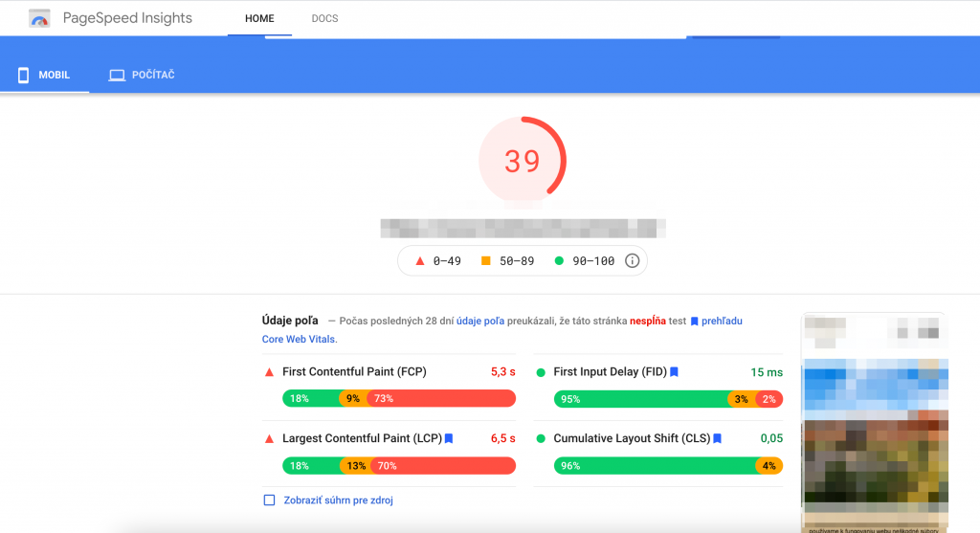Open the page screenshot thumbnail
Viewport: 980px width, 533px height.
[875, 422]
